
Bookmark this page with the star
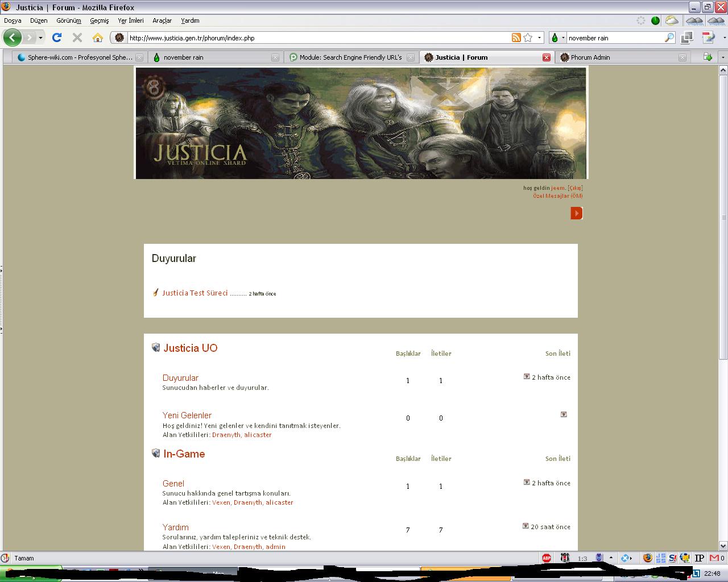click(x=528, y=38)
